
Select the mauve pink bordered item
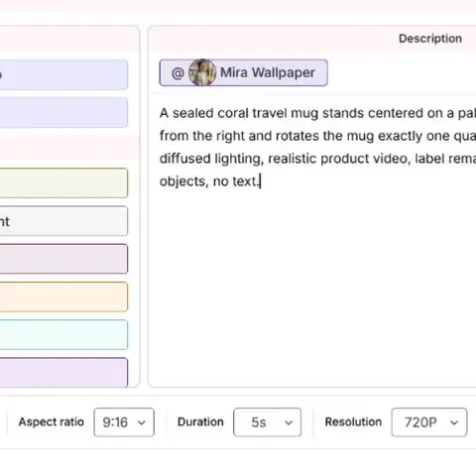point(63,259)
